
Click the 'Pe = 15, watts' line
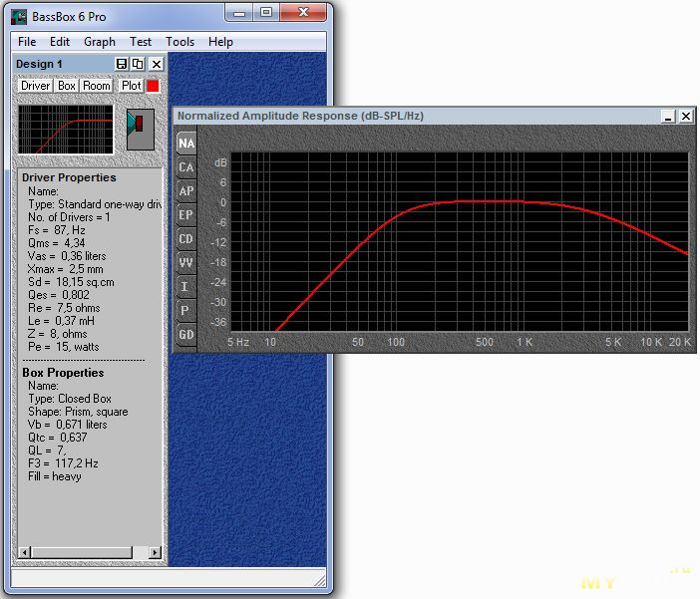(64, 347)
